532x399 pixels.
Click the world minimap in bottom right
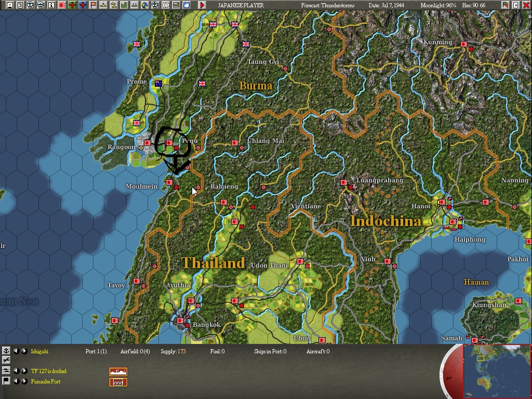click(x=497, y=371)
